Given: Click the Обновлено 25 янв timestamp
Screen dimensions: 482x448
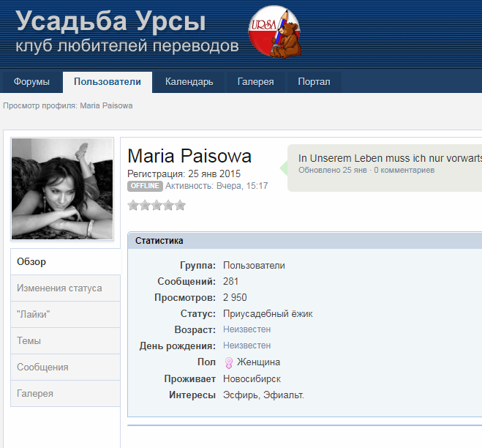Looking at the screenshot, I should pos(333,170).
